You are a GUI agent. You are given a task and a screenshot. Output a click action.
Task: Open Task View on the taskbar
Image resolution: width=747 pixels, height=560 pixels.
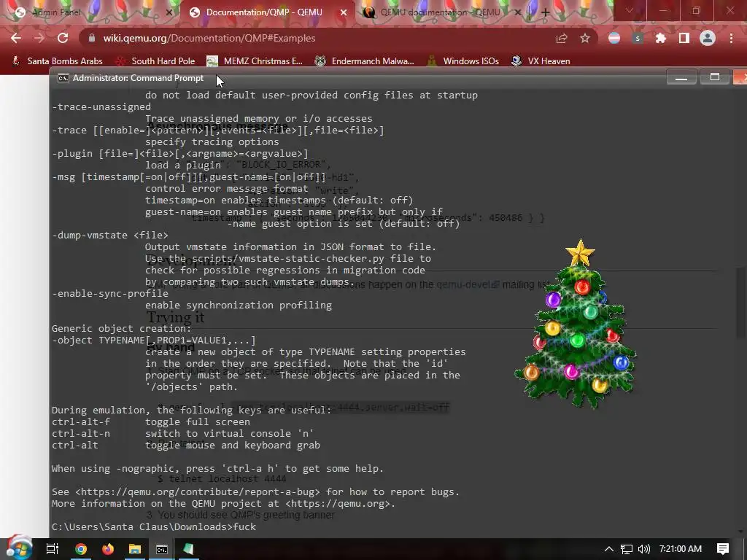coord(53,549)
